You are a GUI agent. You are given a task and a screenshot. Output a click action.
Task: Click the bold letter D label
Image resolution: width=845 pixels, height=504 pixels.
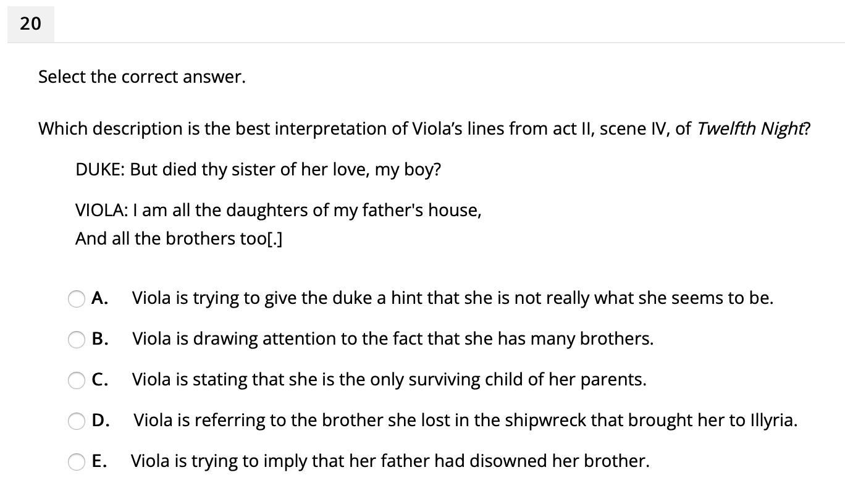point(100,420)
